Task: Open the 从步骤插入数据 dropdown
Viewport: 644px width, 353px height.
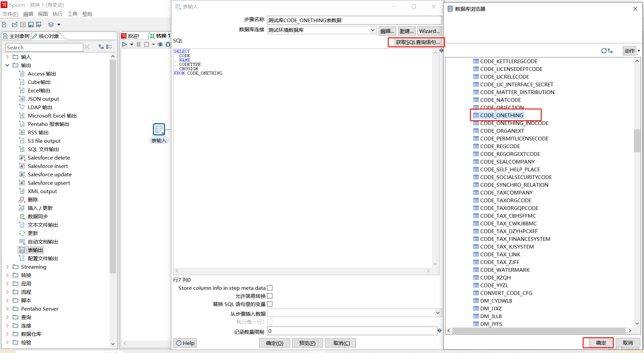Action: click(438, 313)
